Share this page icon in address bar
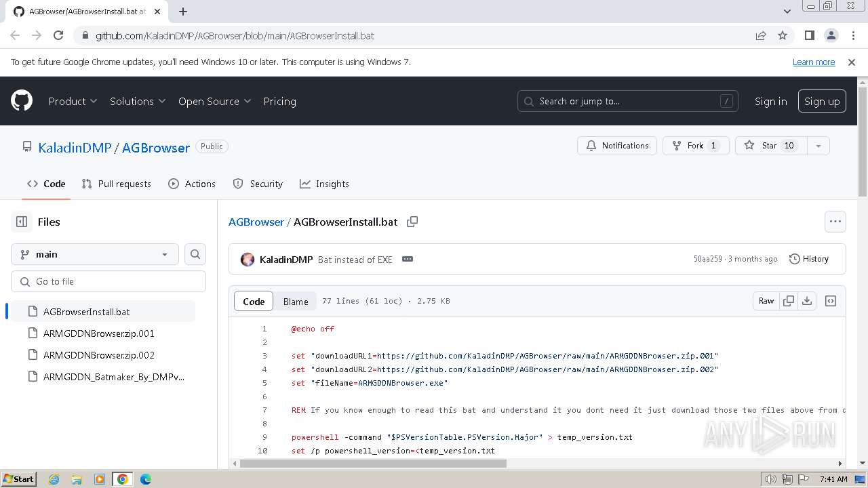The height and width of the screenshot is (488, 868). (x=761, y=35)
